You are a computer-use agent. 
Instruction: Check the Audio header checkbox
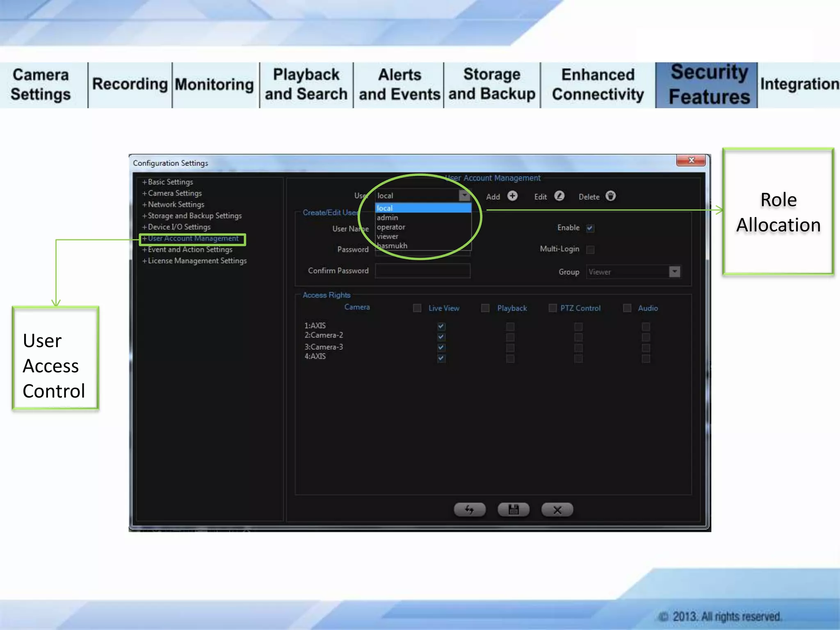(x=627, y=308)
